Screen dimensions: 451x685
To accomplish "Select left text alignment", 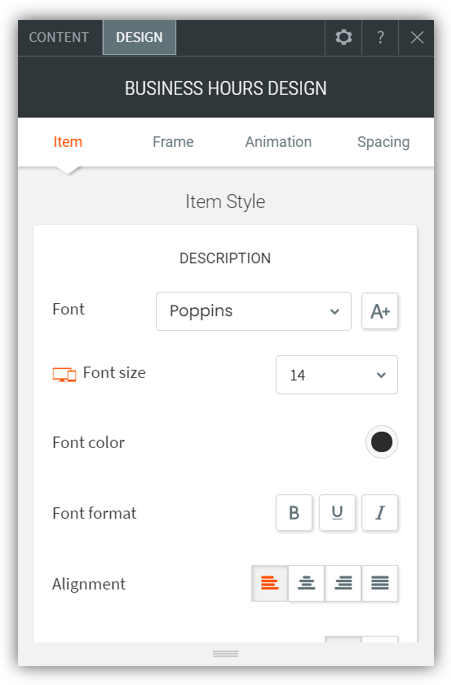I will tap(270, 583).
